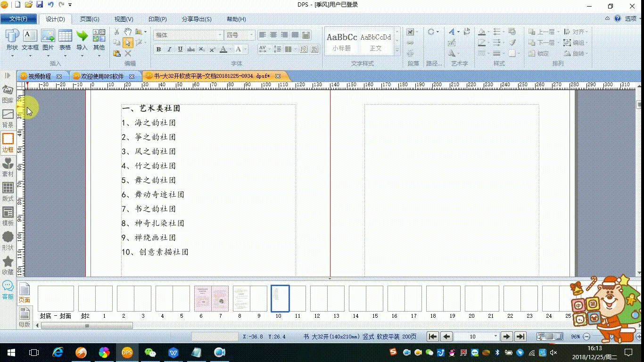Click the cut scissors icon
Image resolution: width=644 pixels, height=362 pixels.
pos(117,32)
